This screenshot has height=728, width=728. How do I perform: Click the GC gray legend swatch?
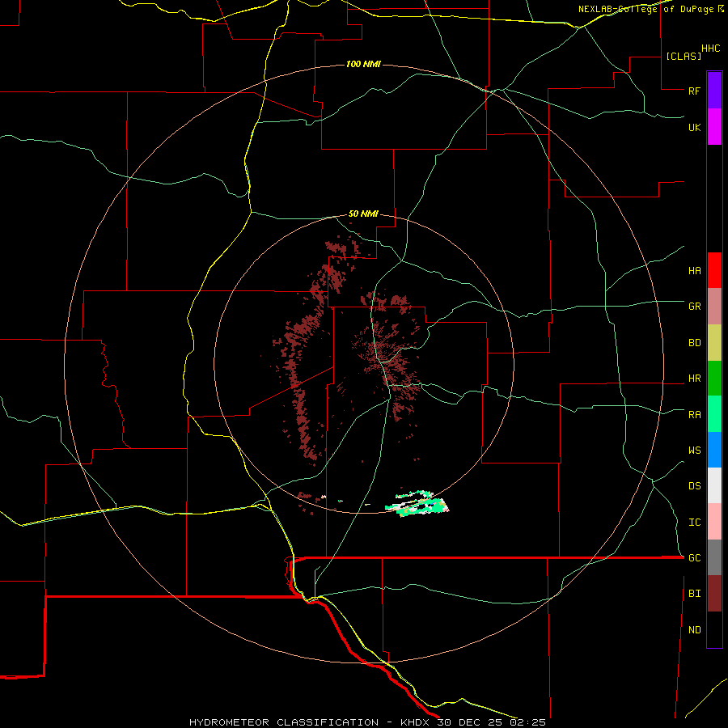(714, 557)
